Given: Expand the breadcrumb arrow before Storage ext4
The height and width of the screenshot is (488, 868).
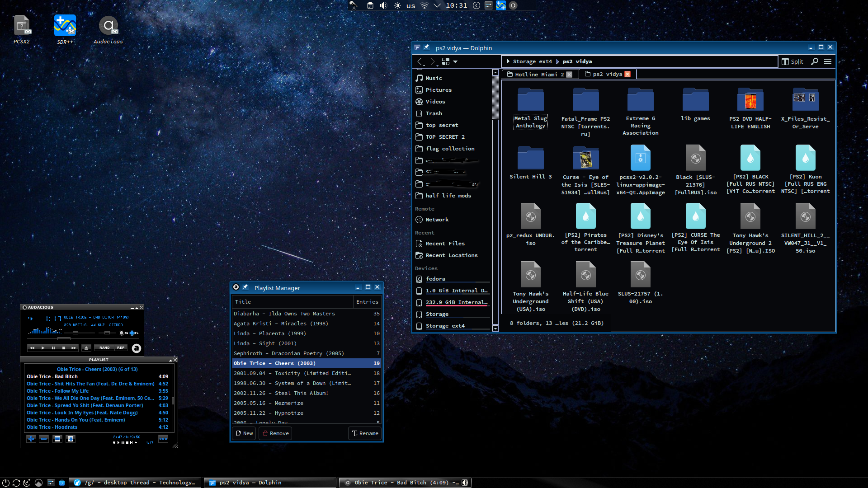Looking at the screenshot, I should (508, 61).
